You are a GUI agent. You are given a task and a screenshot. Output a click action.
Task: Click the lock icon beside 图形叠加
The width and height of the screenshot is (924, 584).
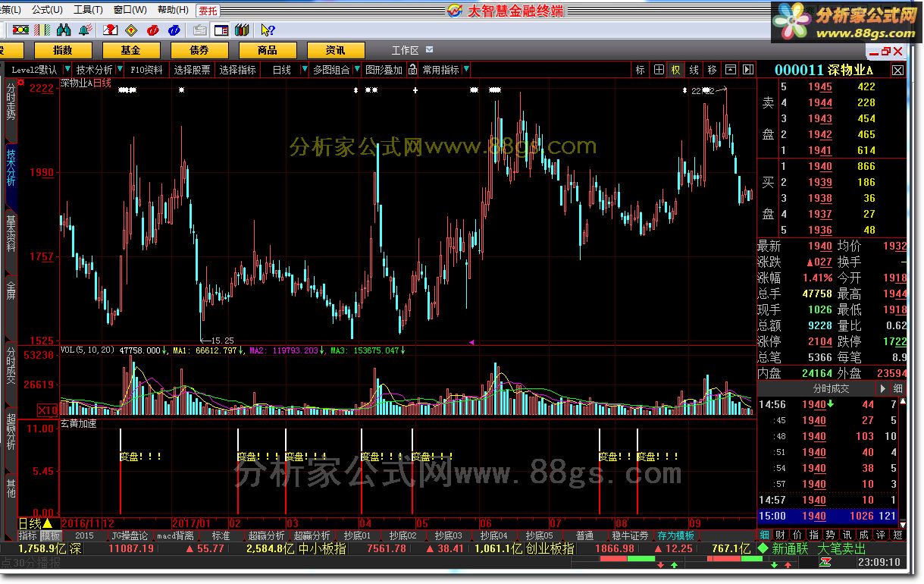[412, 70]
